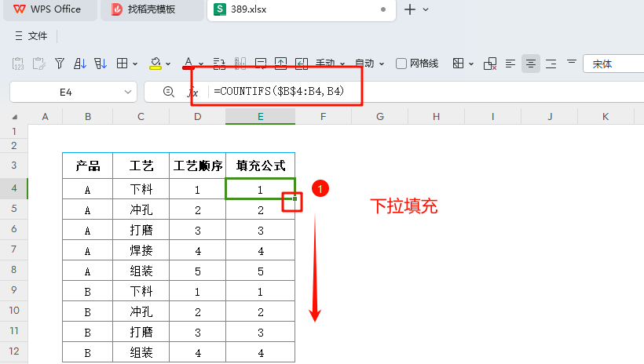Click 冲孔 cell in row 5
Image resolution: width=644 pixels, height=364 pixels.
click(x=141, y=209)
